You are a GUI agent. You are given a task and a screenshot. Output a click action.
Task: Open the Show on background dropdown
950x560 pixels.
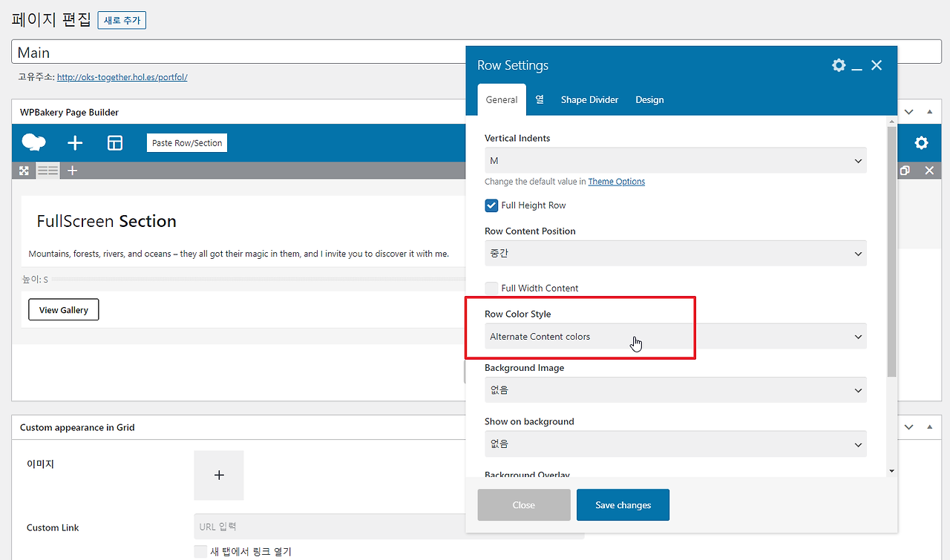[x=675, y=444]
